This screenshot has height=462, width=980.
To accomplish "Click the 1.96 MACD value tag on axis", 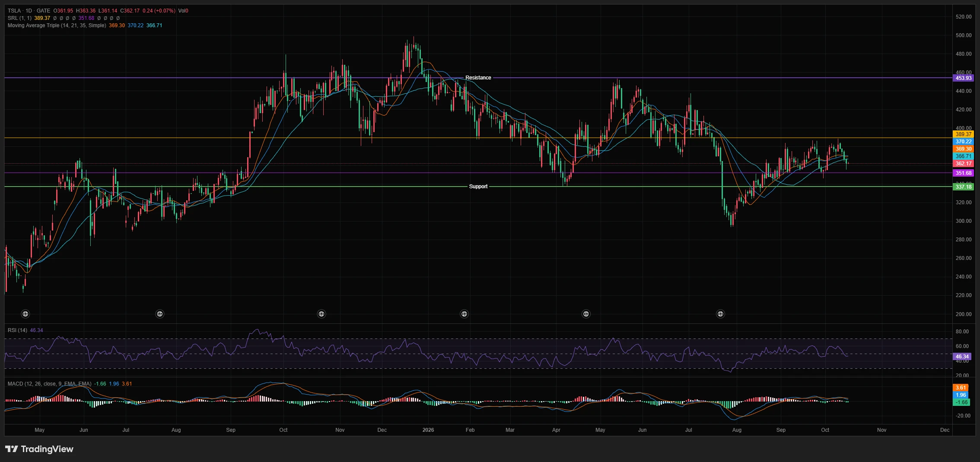I will [x=961, y=395].
